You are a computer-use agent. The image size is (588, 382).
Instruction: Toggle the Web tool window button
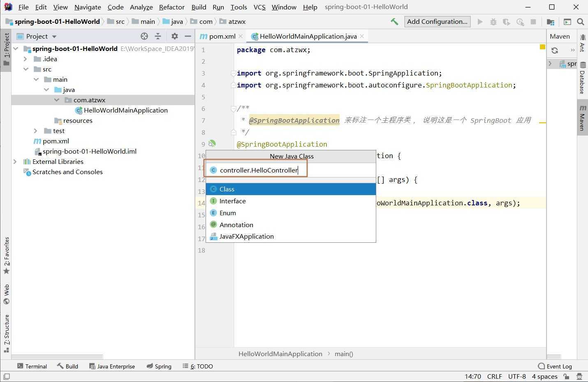(6, 294)
